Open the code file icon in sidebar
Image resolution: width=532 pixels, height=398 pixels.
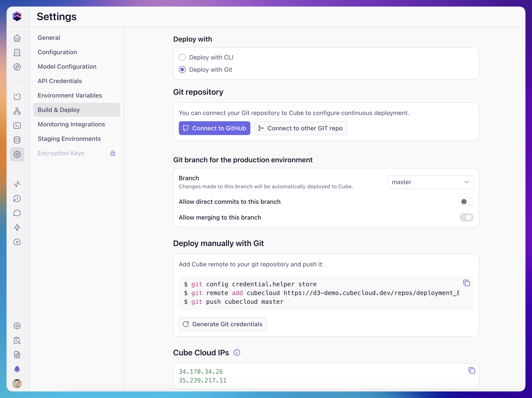pos(17,97)
